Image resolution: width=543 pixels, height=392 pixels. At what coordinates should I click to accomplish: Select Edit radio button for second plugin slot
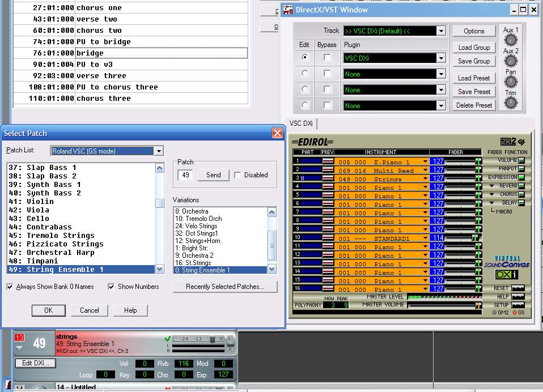pos(304,73)
